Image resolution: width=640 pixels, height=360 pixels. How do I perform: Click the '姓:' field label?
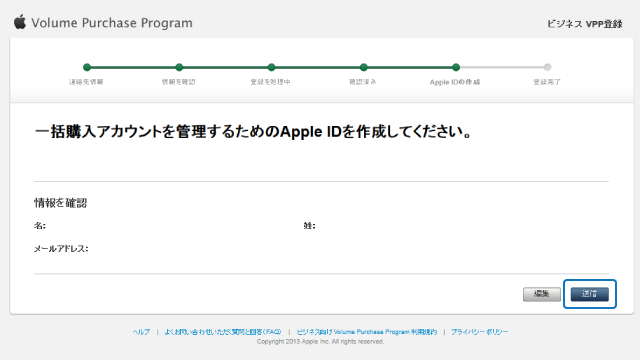click(309, 226)
